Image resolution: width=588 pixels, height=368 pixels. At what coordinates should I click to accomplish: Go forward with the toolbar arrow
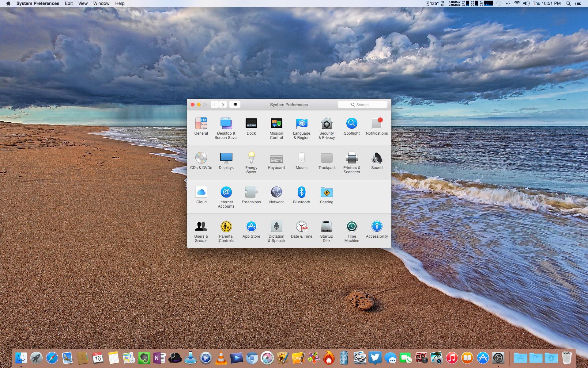pos(223,105)
